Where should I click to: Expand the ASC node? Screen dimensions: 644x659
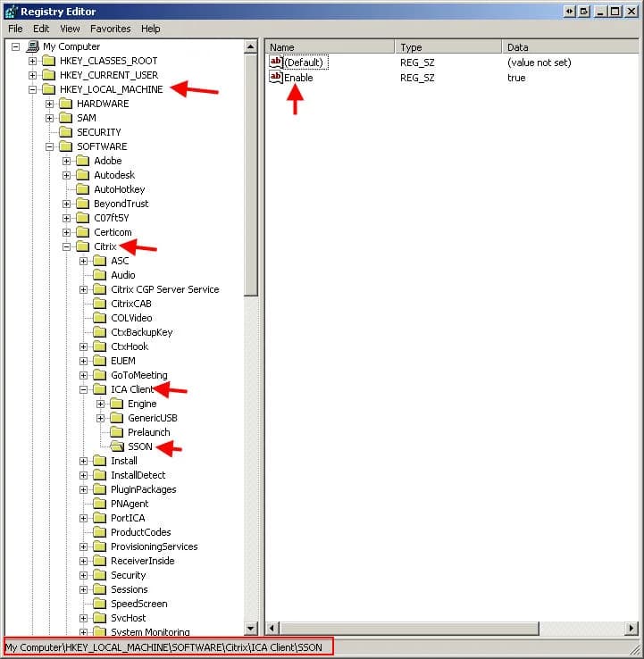(x=83, y=261)
